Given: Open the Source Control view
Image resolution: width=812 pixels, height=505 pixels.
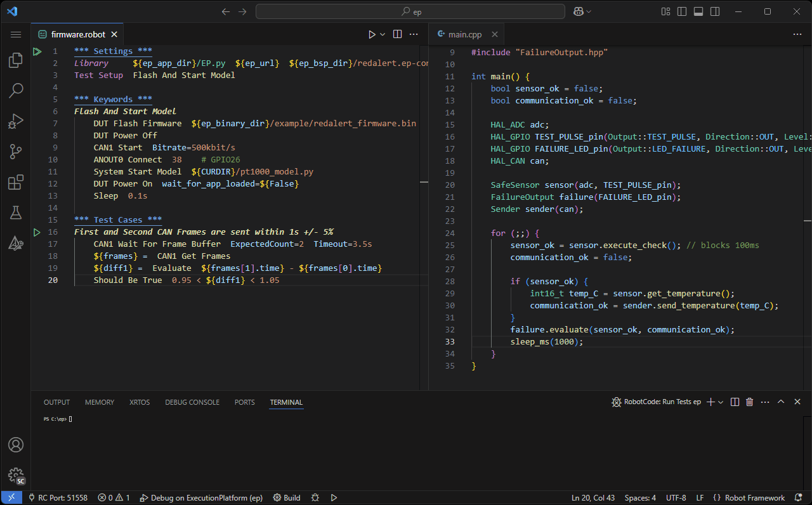Looking at the screenshot, I should (x=16, y=152).
